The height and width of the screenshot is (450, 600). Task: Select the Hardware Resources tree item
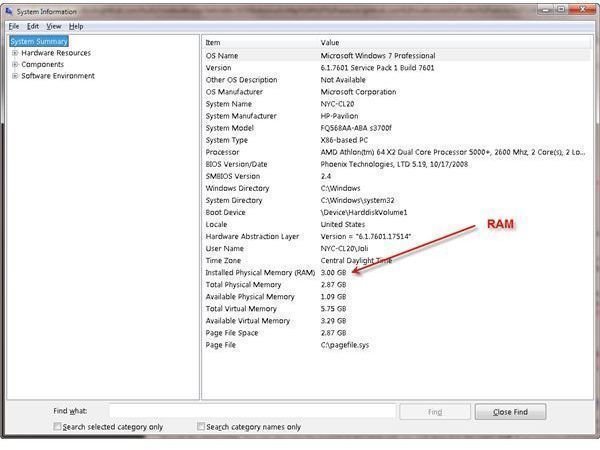pos(56,53)
